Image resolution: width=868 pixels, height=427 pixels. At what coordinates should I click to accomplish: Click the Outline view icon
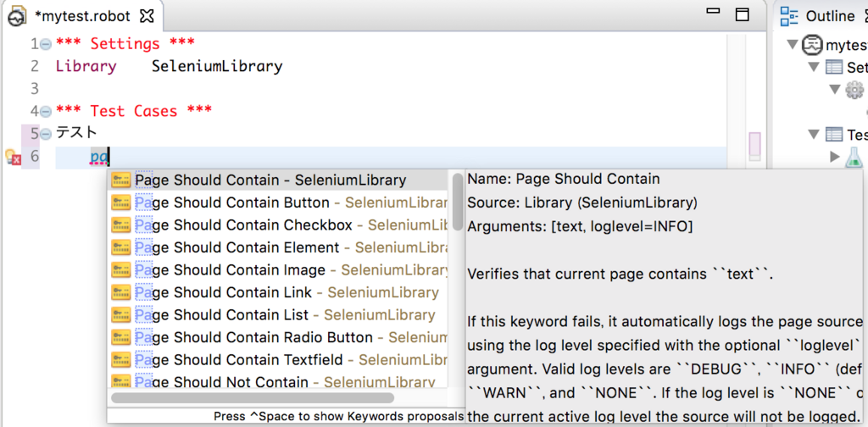coord(790,16)
